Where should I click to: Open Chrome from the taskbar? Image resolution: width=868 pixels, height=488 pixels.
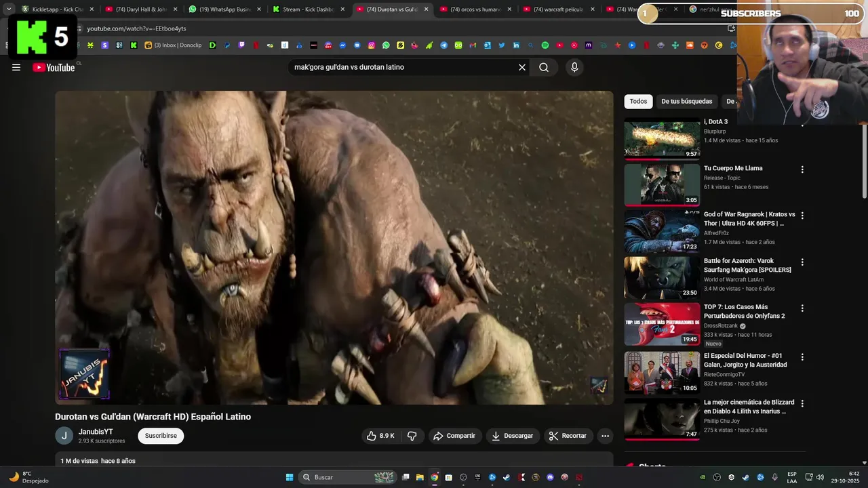click(x=434, y=477)
